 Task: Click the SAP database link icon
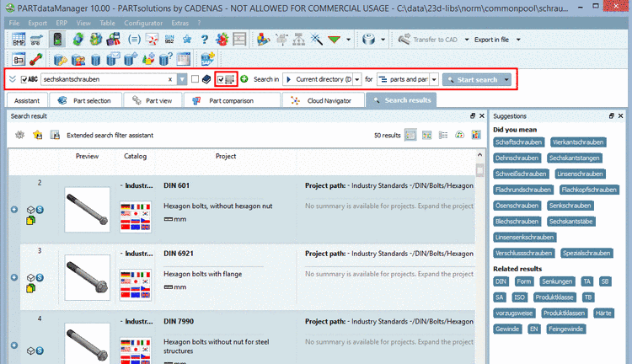click(x=208, y=59)
